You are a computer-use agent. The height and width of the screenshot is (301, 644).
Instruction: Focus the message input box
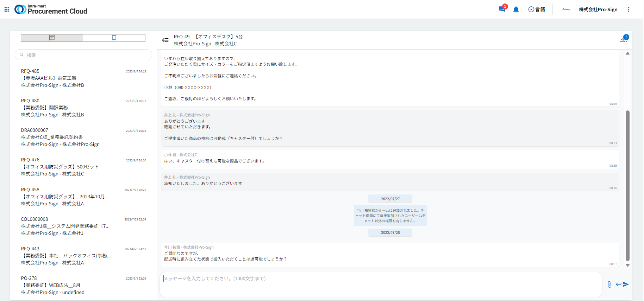[x=381, y=284]
